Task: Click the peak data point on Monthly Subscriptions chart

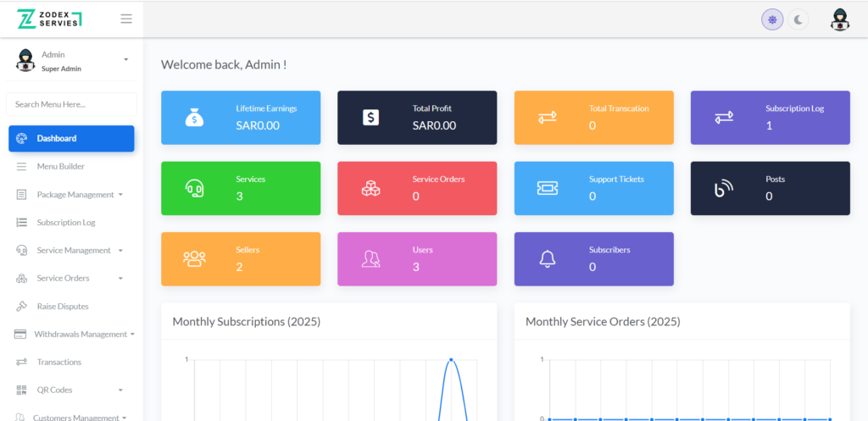Action: 451,360
